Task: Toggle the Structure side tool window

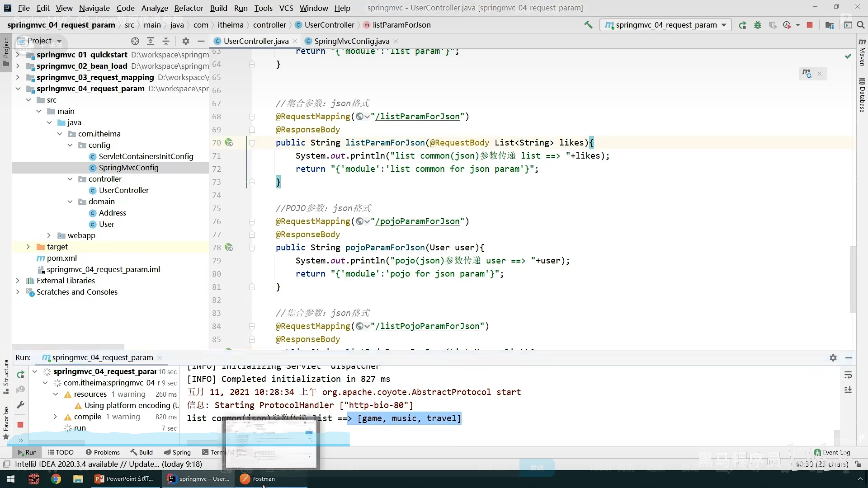Action: (6, 375)
